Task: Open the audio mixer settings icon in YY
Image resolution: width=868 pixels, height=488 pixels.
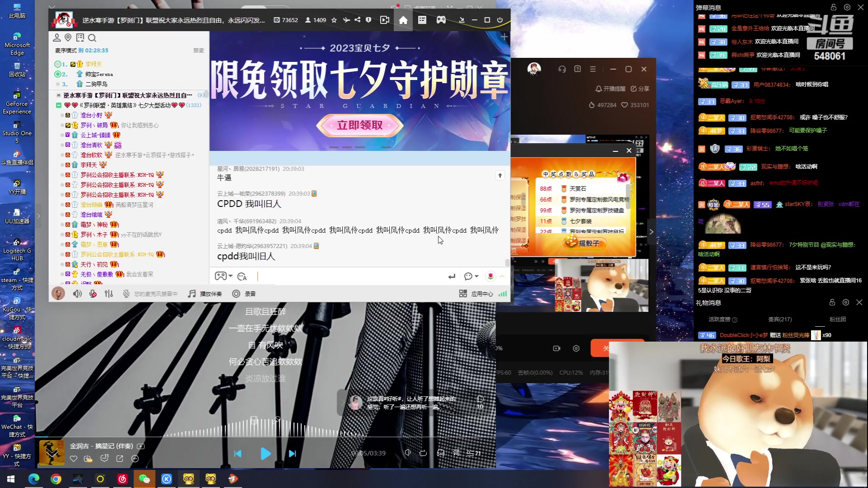Action: [109, 294]
